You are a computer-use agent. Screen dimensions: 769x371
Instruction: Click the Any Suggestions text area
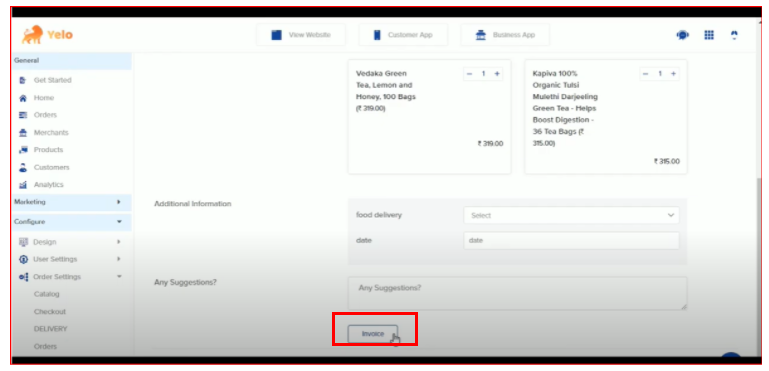(x=517, y=293)
